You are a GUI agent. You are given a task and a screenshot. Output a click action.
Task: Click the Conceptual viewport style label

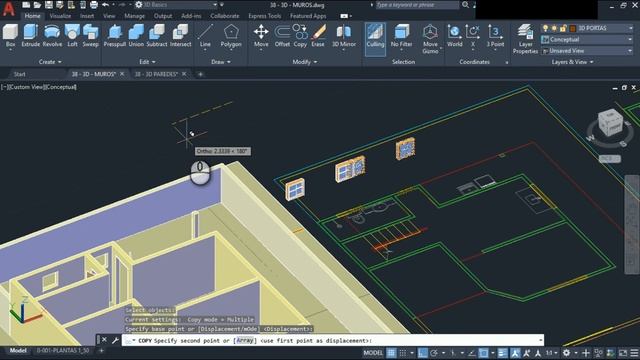[x=60, y=87]
